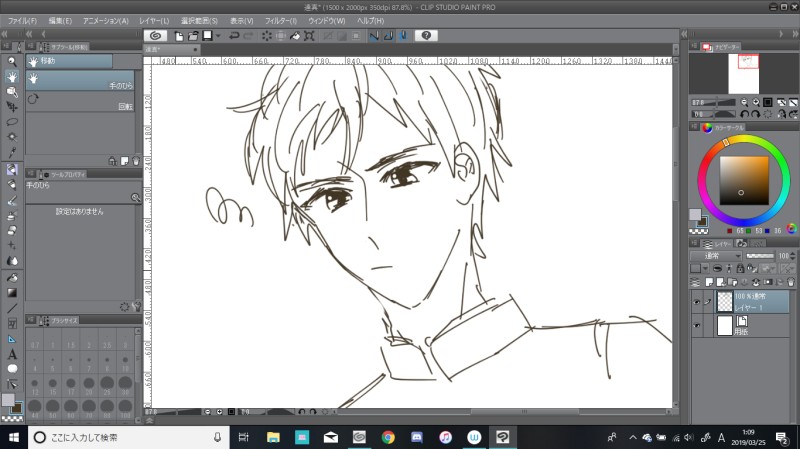The image size is (800, 449).
Task: Toggle Snap to grid in toolbar
Action: pos(403,36)
